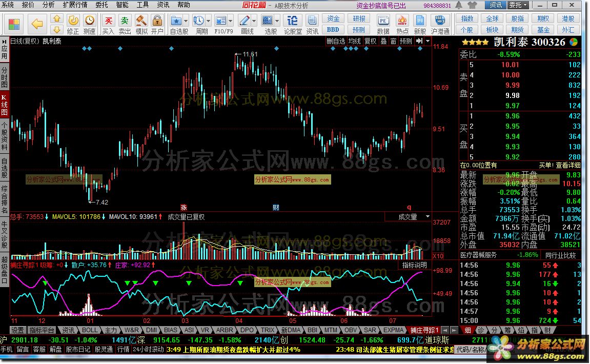Click the 买入 buy icon

108,21
